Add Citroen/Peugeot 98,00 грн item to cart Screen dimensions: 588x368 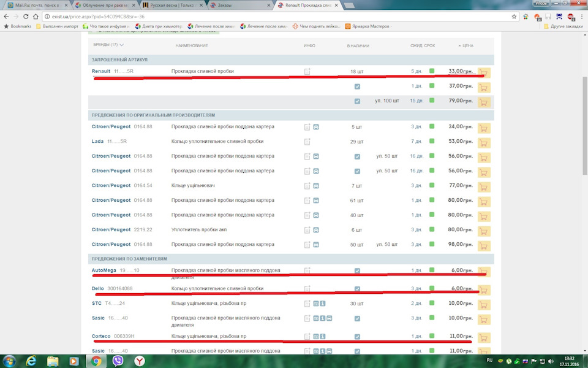[x=484, y=246]
